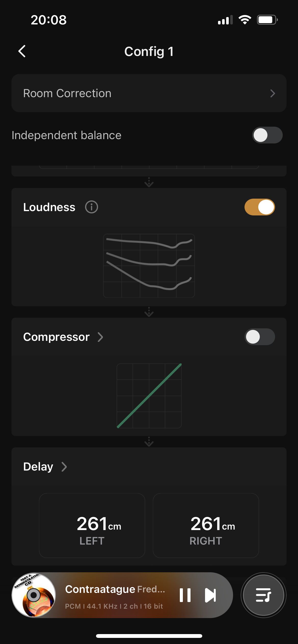Tap the battery indicator icon
This screenshot has height=644, width=298.
click(267, 20)
